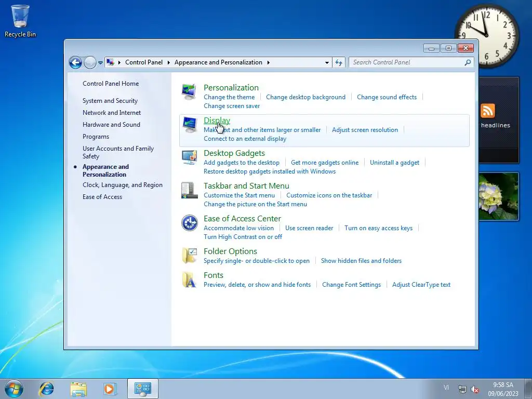Expand the root arrow before Control Panel breadcrumb

coord(119,62)
